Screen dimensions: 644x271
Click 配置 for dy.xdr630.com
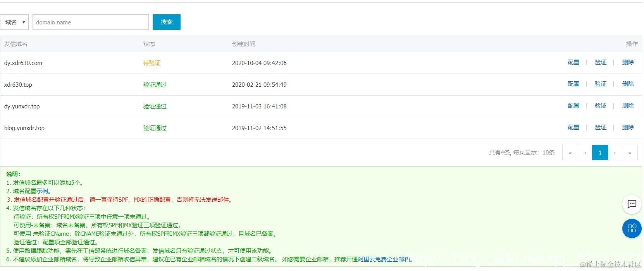573,62
